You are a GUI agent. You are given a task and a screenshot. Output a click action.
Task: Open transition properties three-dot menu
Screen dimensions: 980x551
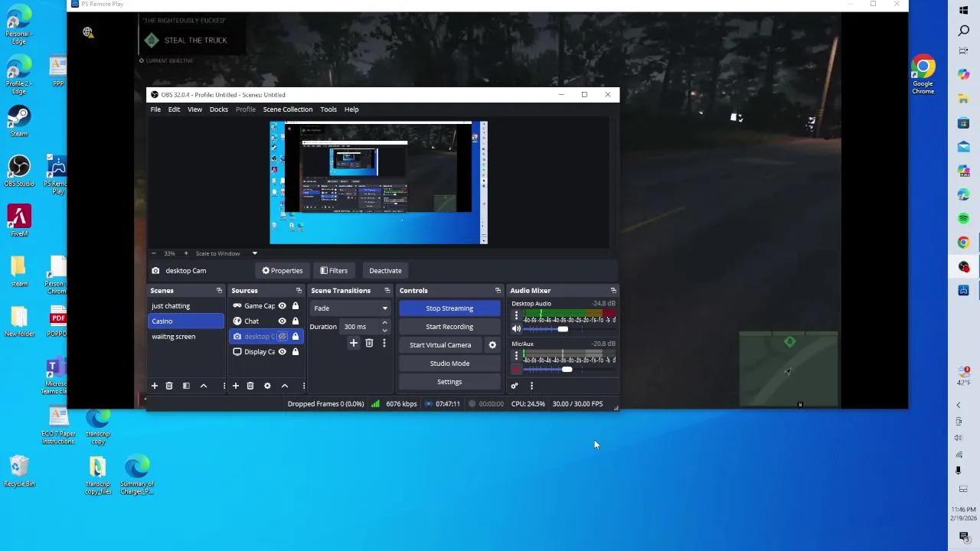click(x=384, y=343)
